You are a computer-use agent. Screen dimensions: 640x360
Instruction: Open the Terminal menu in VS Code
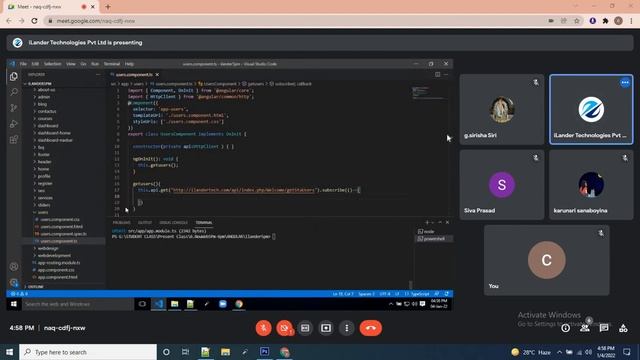pos(112,64)
